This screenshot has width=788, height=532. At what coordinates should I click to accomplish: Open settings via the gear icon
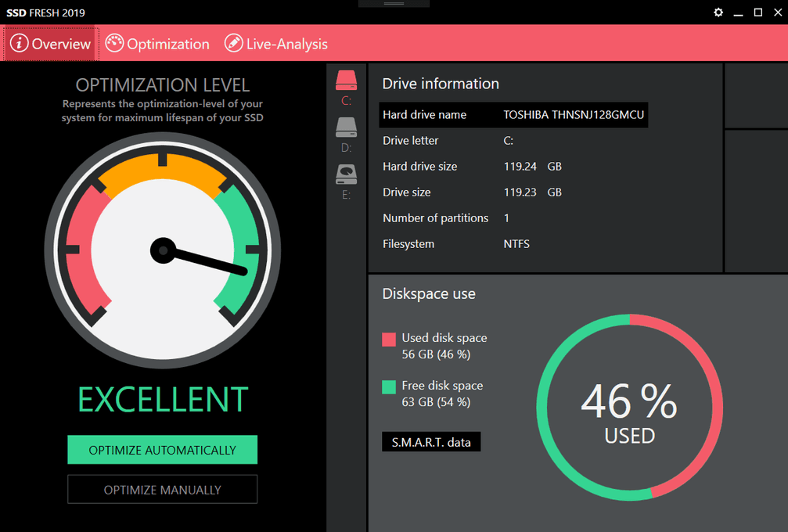pos(718,13)
